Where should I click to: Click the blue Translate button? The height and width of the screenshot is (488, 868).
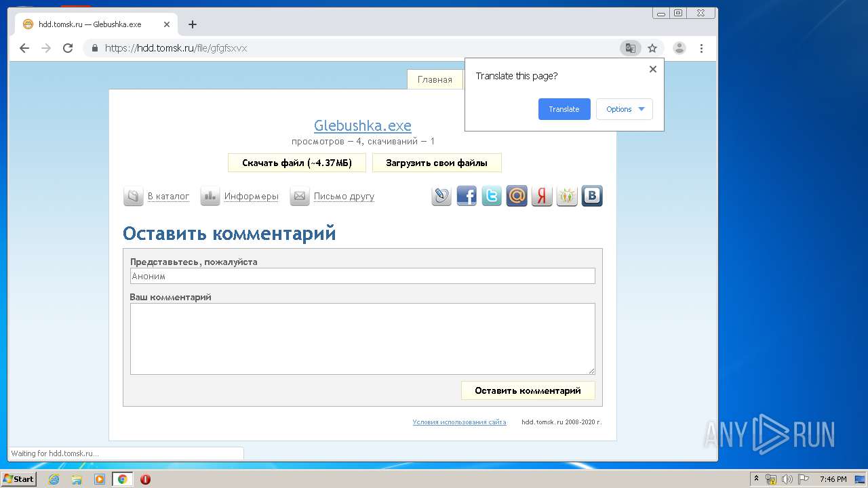[x=564, y=109]
